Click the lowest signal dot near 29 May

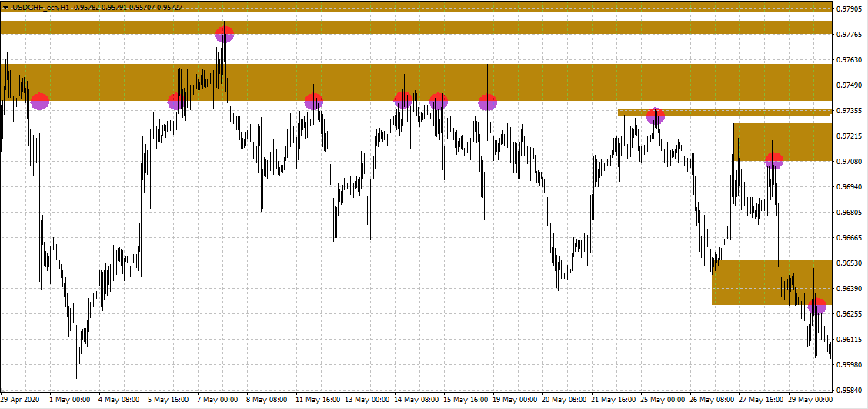coord(816,306)
